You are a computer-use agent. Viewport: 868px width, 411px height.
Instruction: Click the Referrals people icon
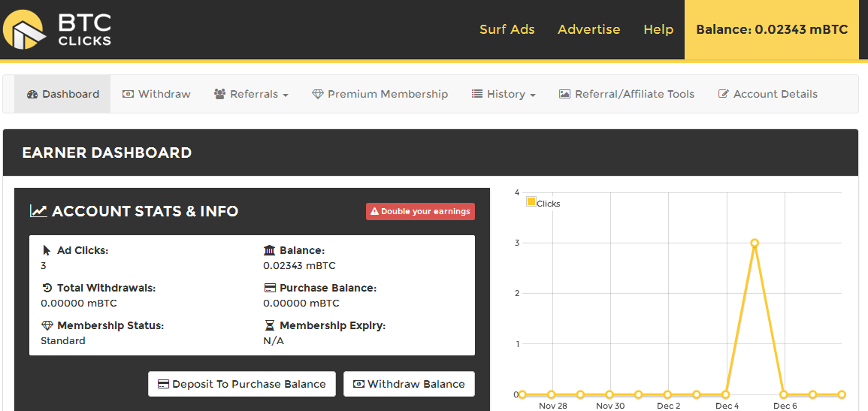coord(219,94)
